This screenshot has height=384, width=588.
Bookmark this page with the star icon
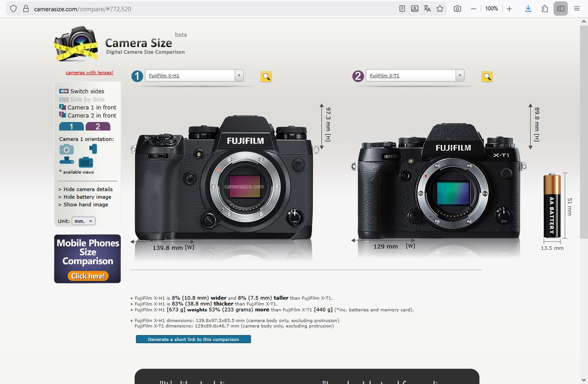(x=440, y=9)
